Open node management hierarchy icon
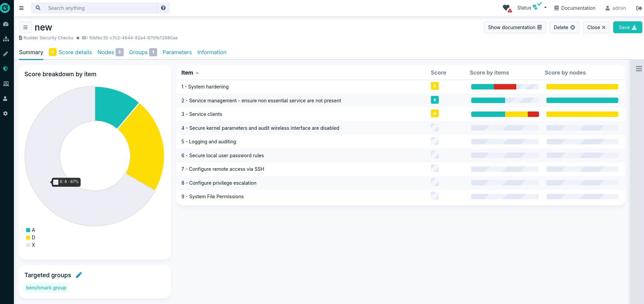Image resolution: width=644 pixels, height=304 pixels. tap(6, 39)
